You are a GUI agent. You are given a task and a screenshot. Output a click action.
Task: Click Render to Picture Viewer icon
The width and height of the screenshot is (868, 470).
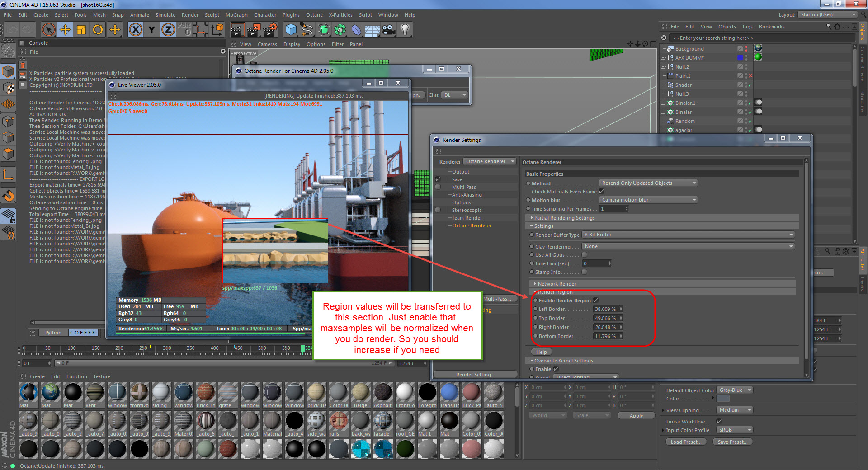point(254,30)
